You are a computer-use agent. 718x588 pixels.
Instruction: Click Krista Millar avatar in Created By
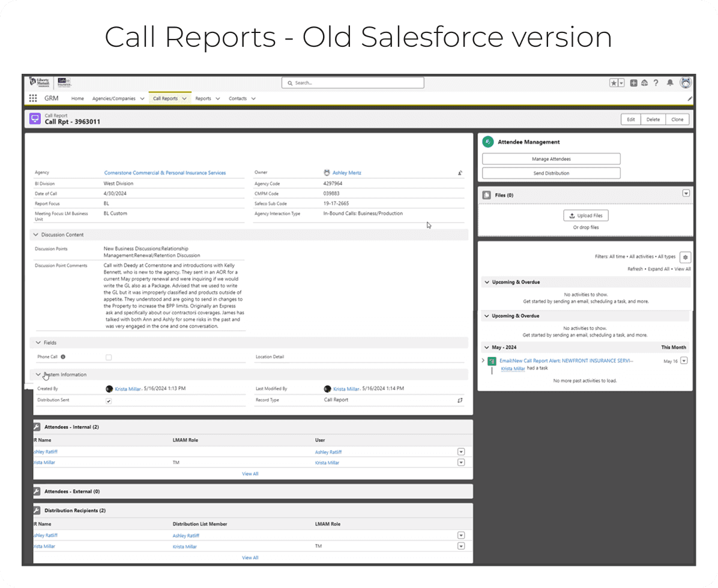(x=109, y=389)
